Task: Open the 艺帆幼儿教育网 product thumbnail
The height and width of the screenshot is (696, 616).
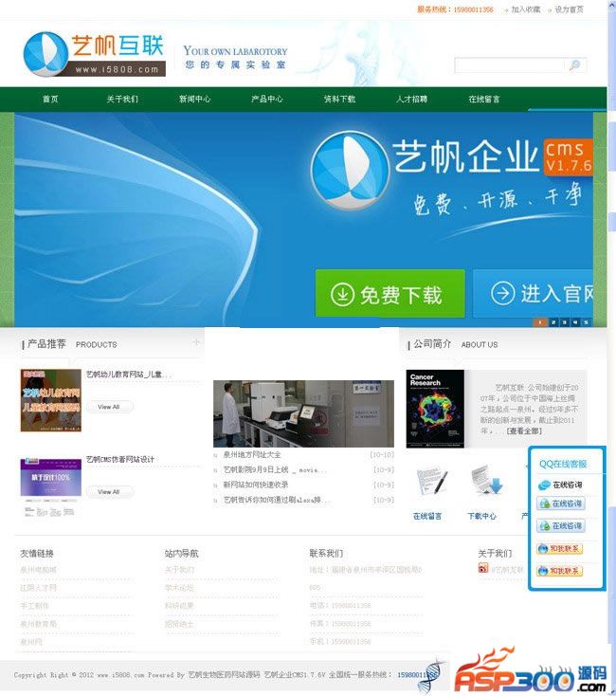Action: pyautogui.click(x=51, y=400)
